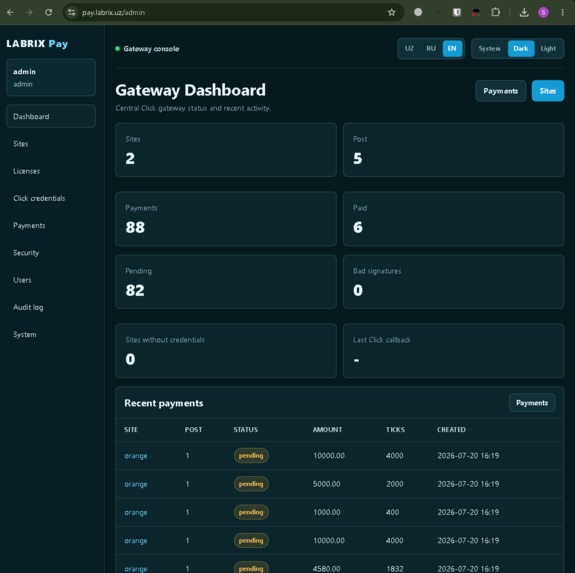
Task: Open Users in the sidebar
Action: click(51, 280)
